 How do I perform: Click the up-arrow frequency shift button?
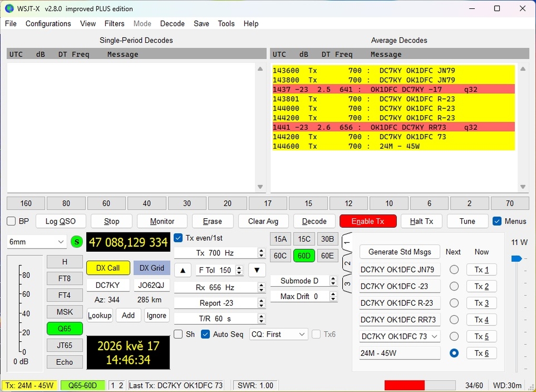(x=183, y=271)
